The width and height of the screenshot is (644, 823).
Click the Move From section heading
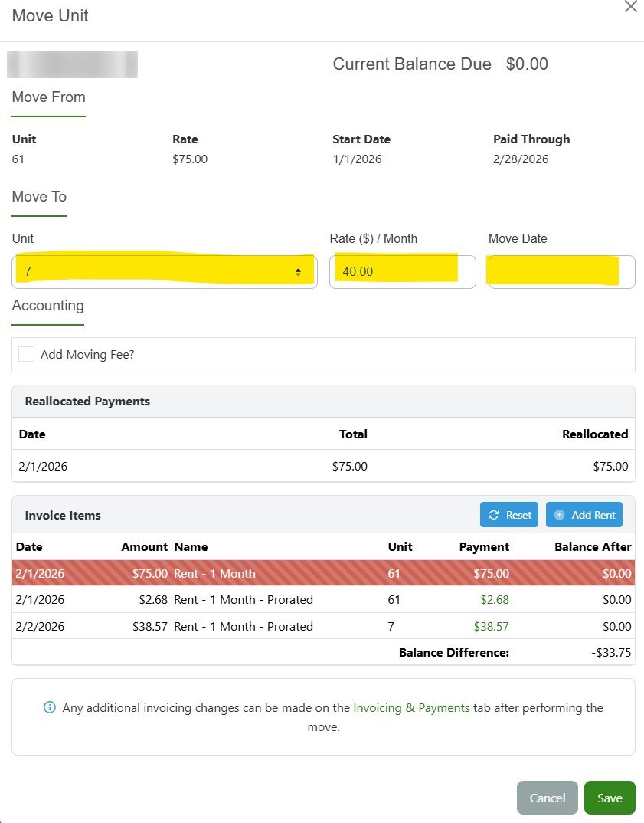coord(49,97)
